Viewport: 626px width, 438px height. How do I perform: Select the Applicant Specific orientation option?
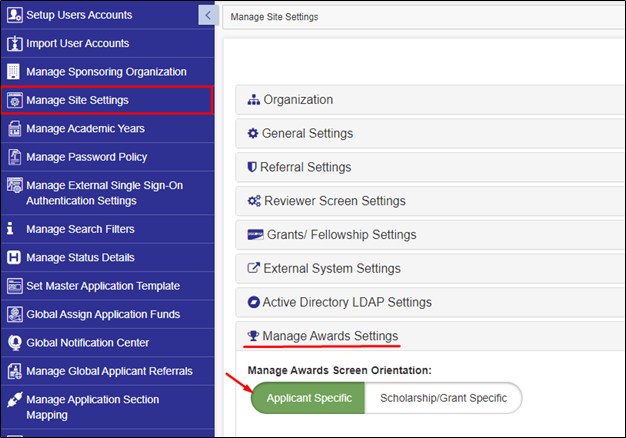click(308, 398)
